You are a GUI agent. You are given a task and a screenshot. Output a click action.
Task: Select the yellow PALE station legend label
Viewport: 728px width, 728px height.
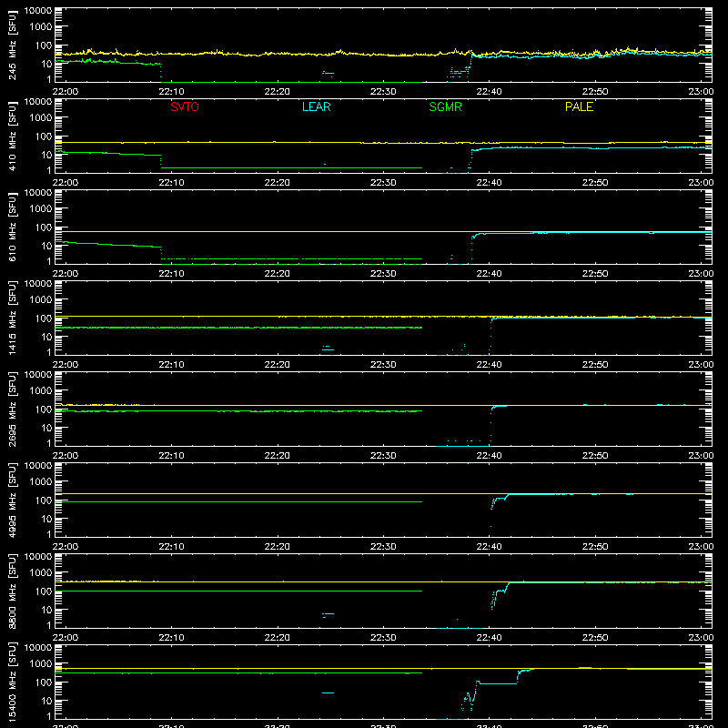(579, 106)
